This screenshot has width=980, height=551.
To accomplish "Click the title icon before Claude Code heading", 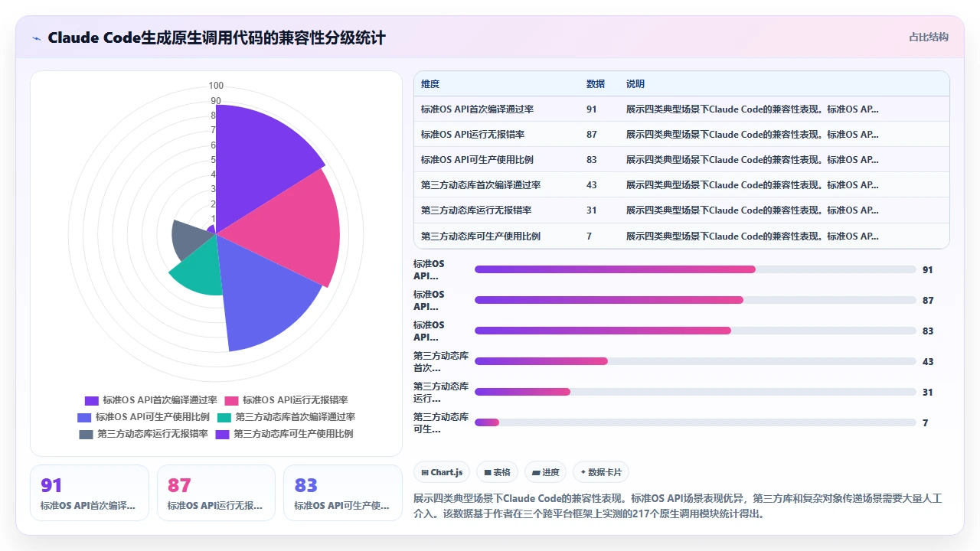I will tap(37, 37).
